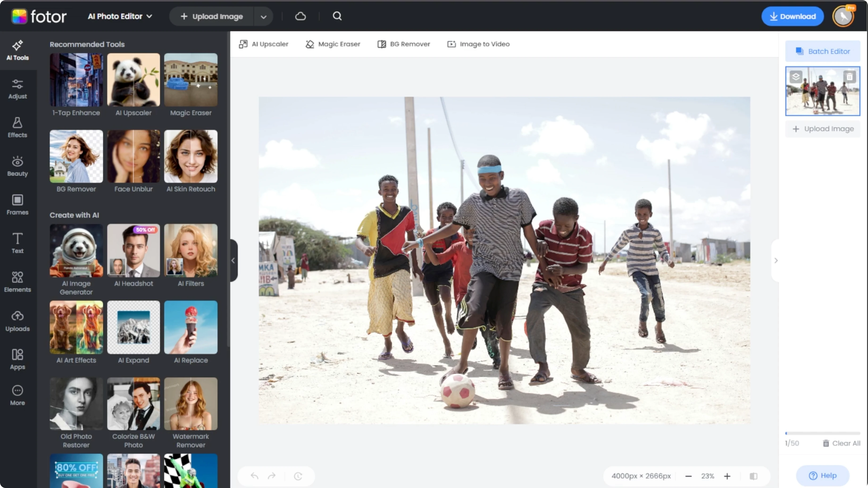868x488 pixels.
Task: Open the 23% zoom level menu
Action: click(708, 476)
